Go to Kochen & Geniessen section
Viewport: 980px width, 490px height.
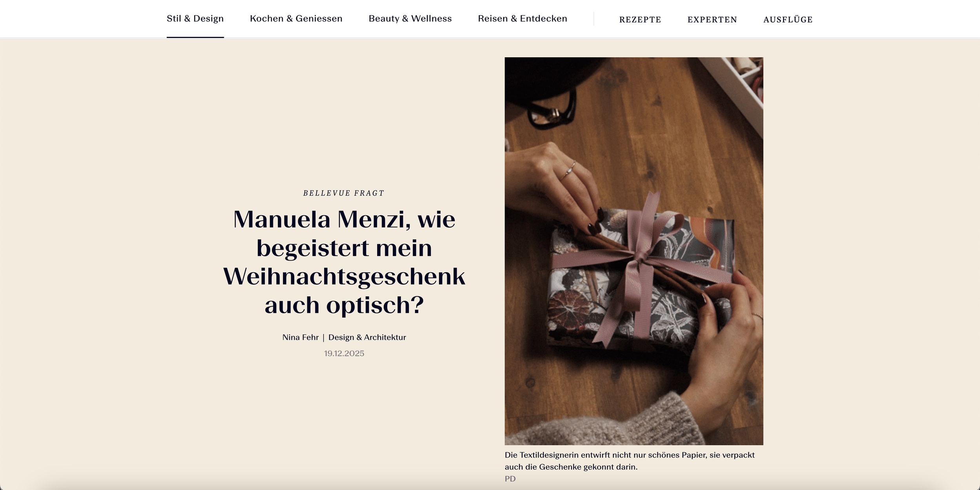tap(296, 18)
